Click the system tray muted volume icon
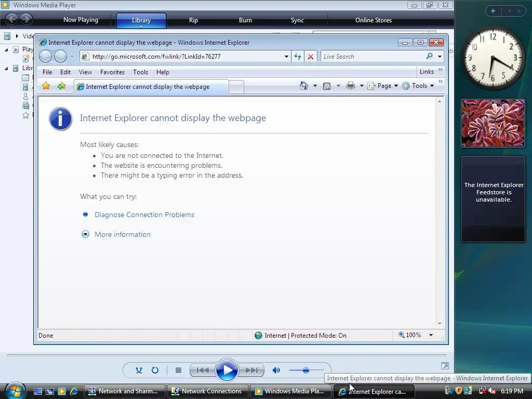The height and width of the screenshot is (399, 532). (492, 391)
